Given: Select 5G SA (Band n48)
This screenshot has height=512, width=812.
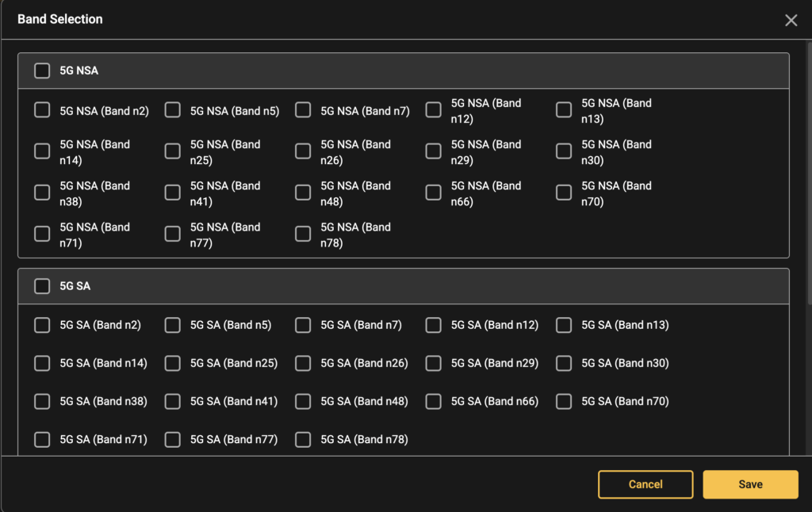Looking at the screenshot, I should pos(303,401).
